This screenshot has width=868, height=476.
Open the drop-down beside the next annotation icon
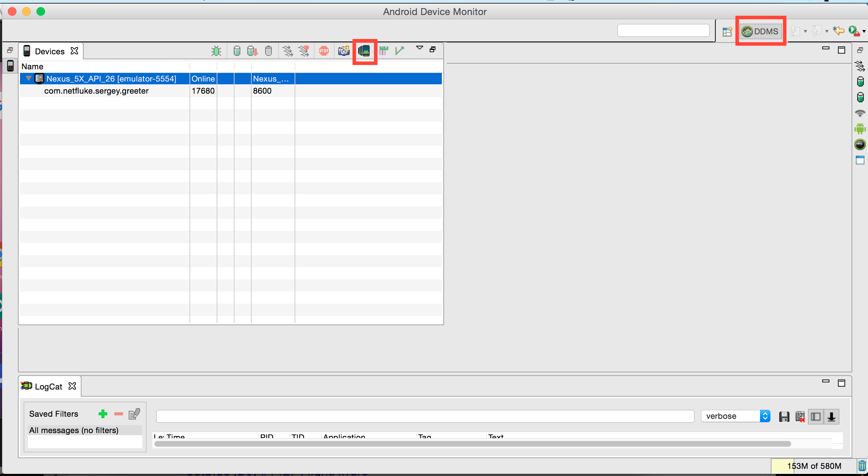(805, 31)
